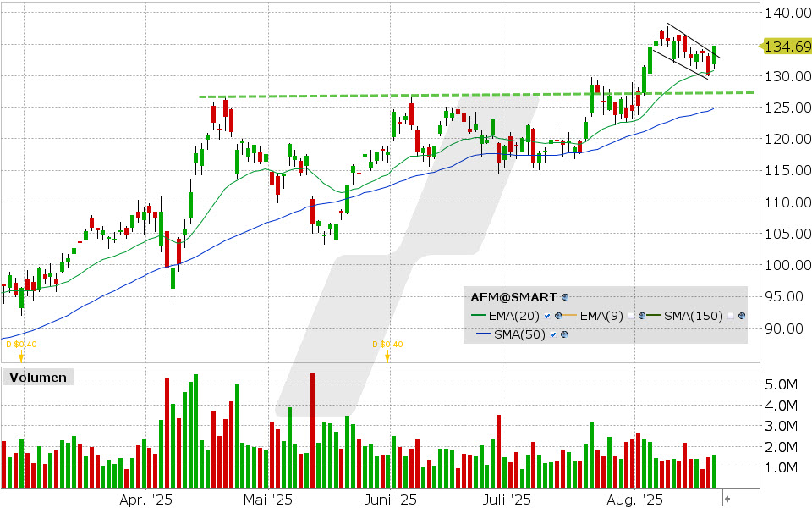This screenshot has height=508, width=812.
Task: Click the 1.0M volume axis label
Action: click(x=781, y=467)
